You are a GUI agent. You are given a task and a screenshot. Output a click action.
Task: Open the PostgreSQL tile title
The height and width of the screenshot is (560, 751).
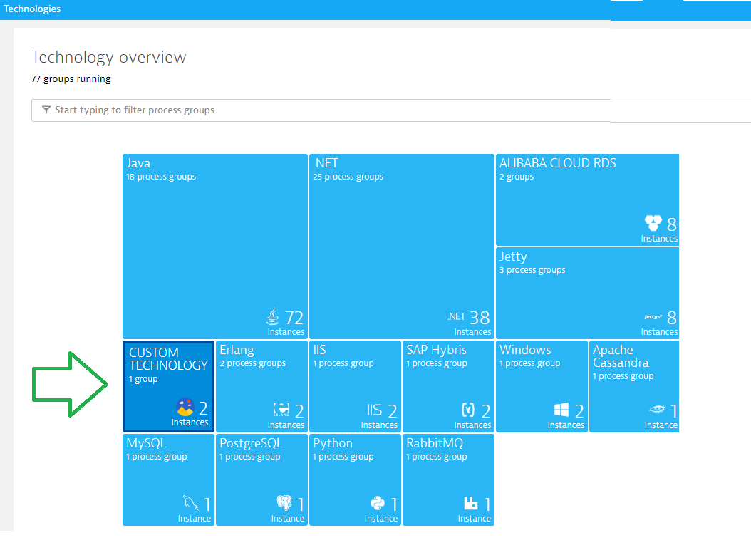[x=251, y=444]
